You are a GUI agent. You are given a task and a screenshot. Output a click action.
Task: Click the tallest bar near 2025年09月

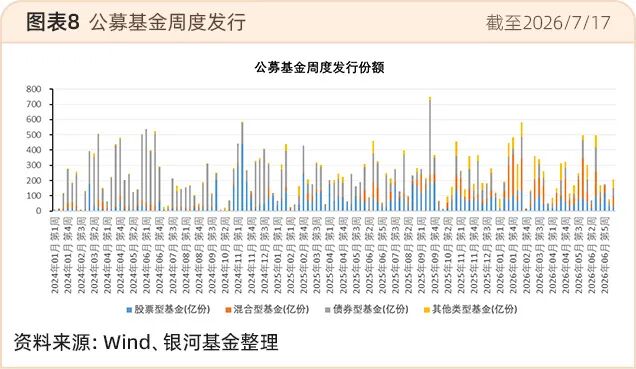point(430,154)
